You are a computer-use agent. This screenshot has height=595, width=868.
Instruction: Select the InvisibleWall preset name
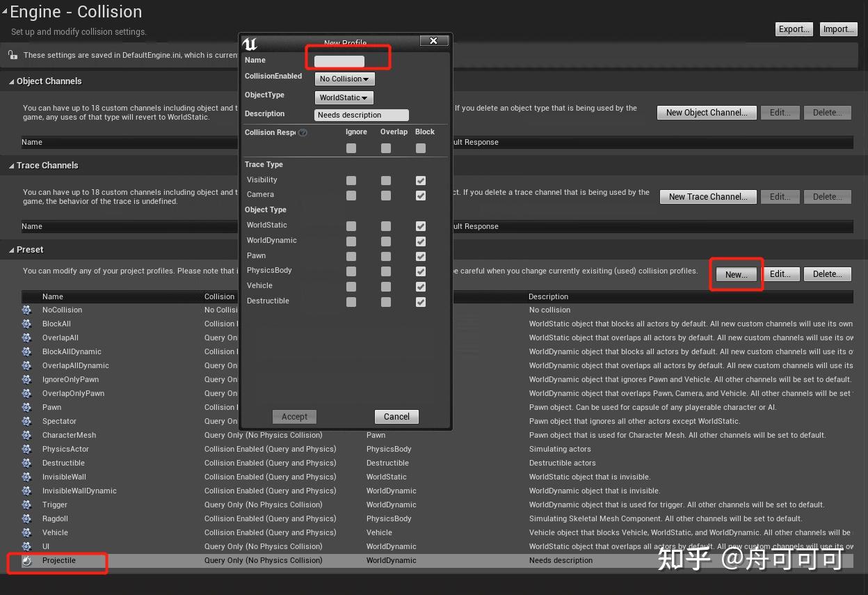[64, 477]
